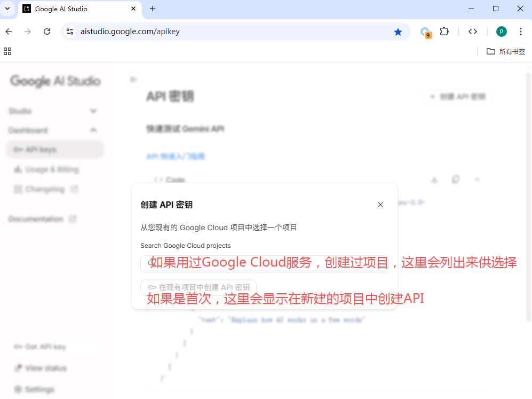Select the Google AI Studio tab

(x=80, y=9)
